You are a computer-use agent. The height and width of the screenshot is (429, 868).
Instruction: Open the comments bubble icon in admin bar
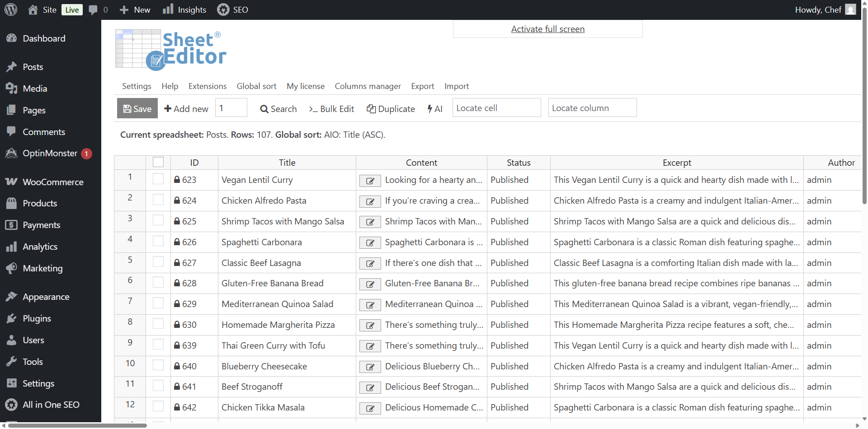click(94, 10)
